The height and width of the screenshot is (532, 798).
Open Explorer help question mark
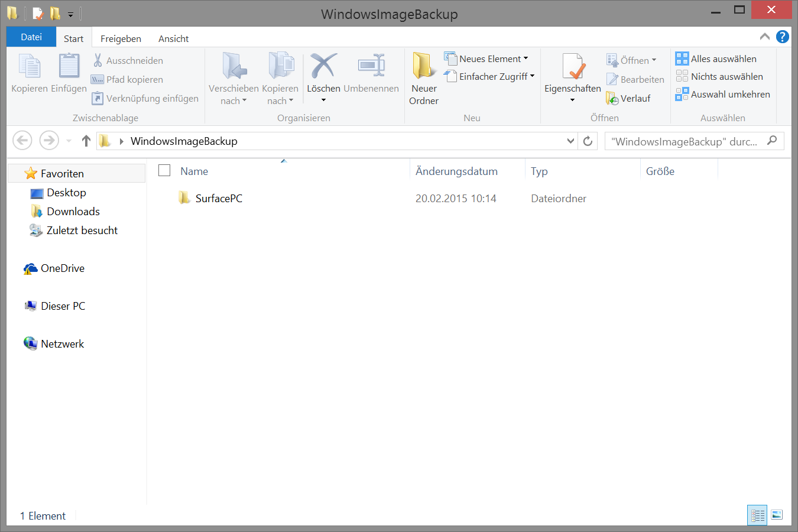(783, 37)
